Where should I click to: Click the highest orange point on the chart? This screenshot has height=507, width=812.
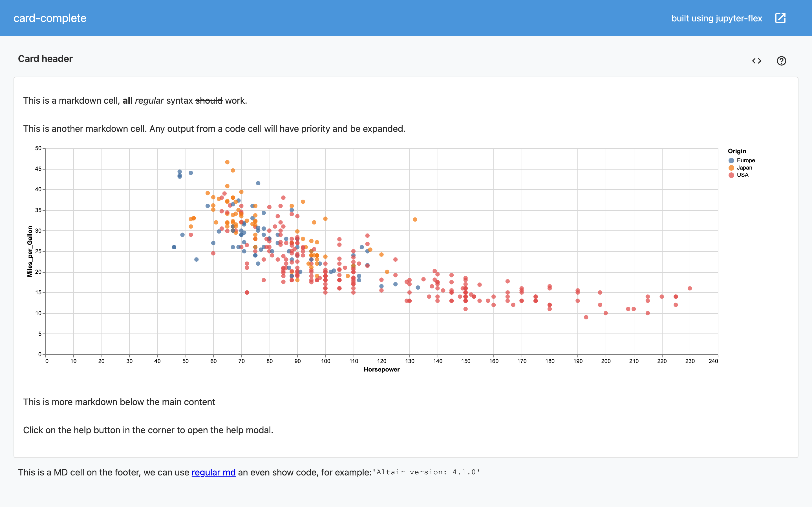coord(227,162)
